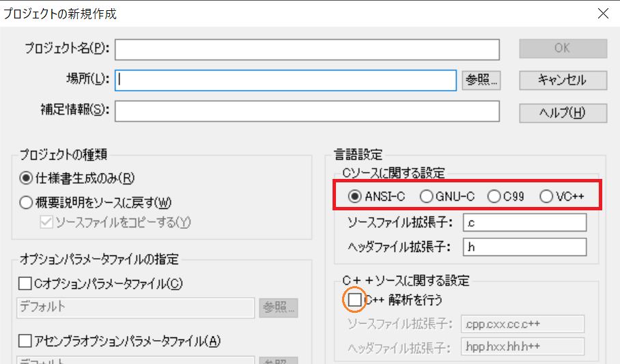Toggle the ソースファイルをコピーする checkbox
620x364 pixels.
[47, 222]
